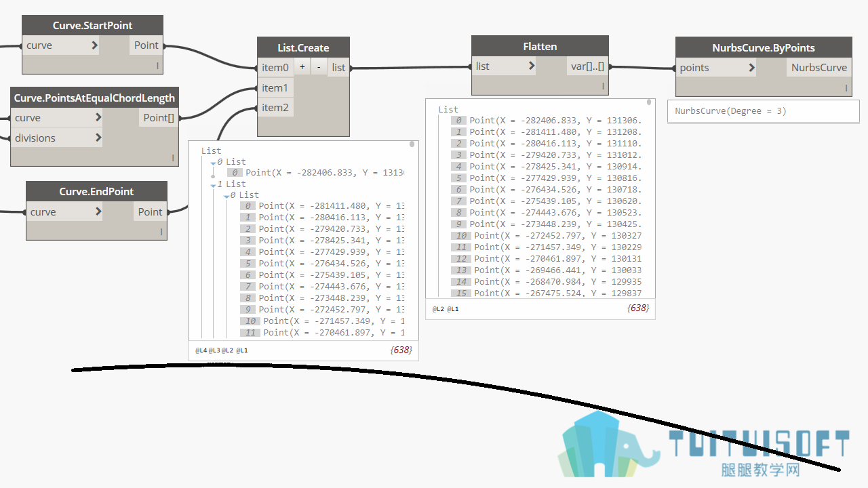Image resolution: width=868 pixels, height=488 pixels.
Task: Click the NurbsCurve.ByPoints node title
Action: 764,47
